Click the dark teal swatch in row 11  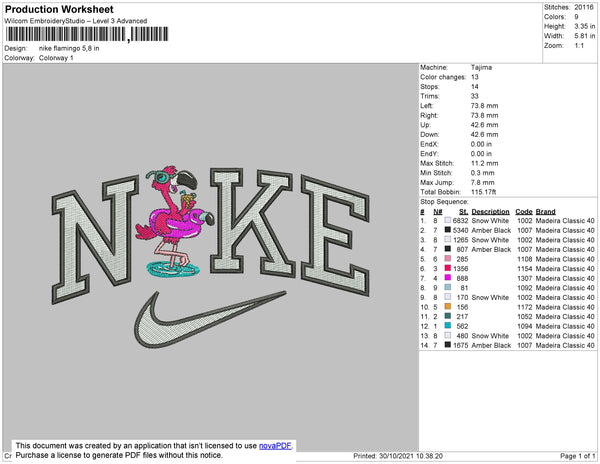pyautogui.click(x=447, y=316)
